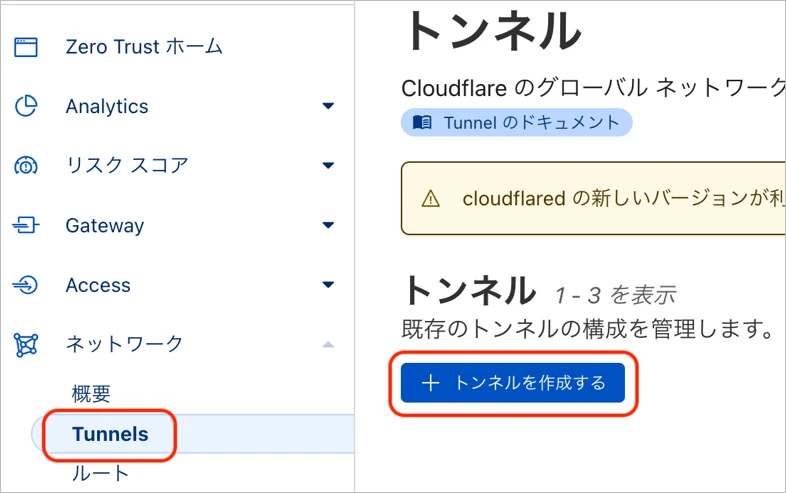Open 概要 under ネットワーク
The width and height of the screenshot is (786, 493).
point(91,394)
